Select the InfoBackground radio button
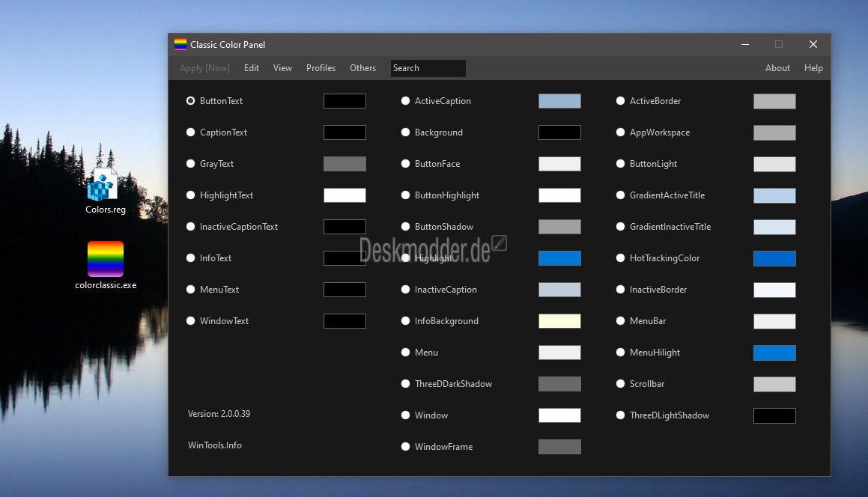The width and height of the screenshot is (868, 497). 405,321
